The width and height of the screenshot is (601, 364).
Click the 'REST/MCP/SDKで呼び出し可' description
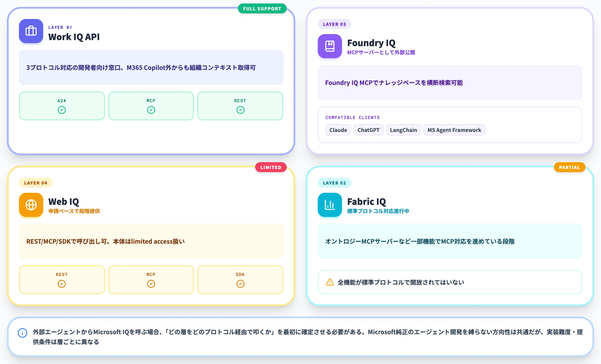click(x=105, y=241)
